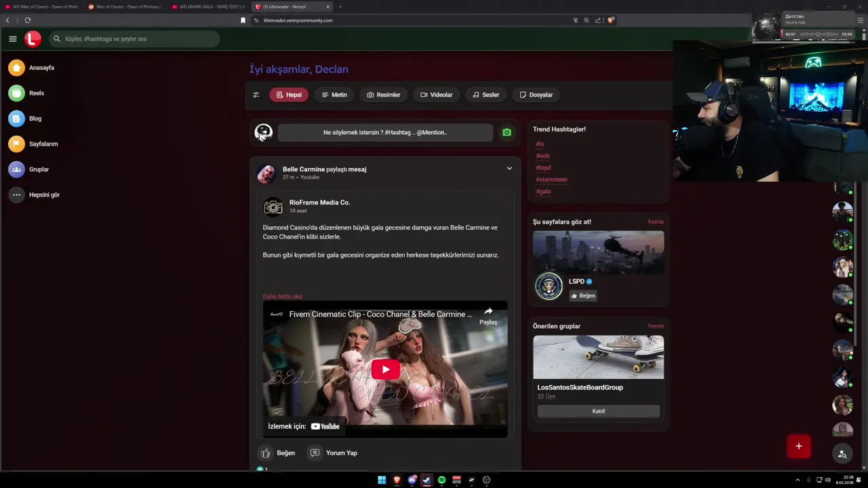Open the Windows Start menu

(382, 480)
